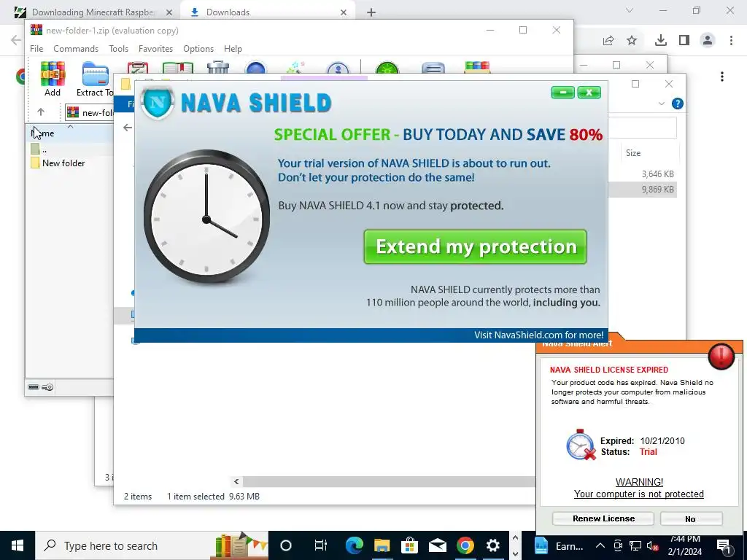This screenshot has width=747, height=560.
Task: Launch Microsoft Edge from taskbar
Action: (x=354, y=545)
